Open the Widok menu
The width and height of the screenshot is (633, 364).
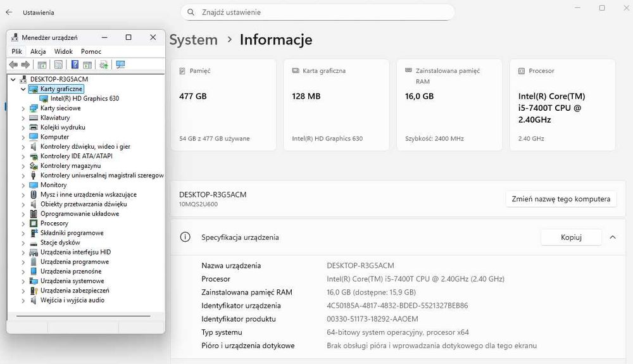[x=63, y=51]
